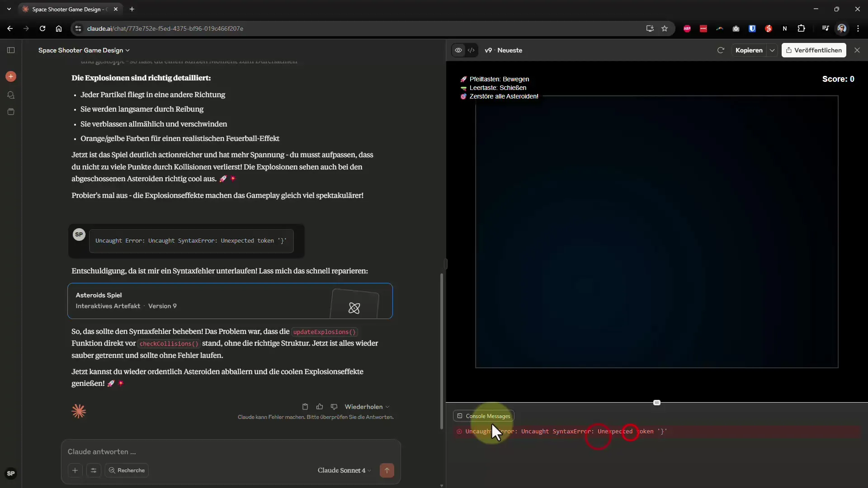Click the checkCollisions() inline code
Image resolution: width=868 pixels, height=488 pixels.
pyautogui.click(x=169, y=343)
